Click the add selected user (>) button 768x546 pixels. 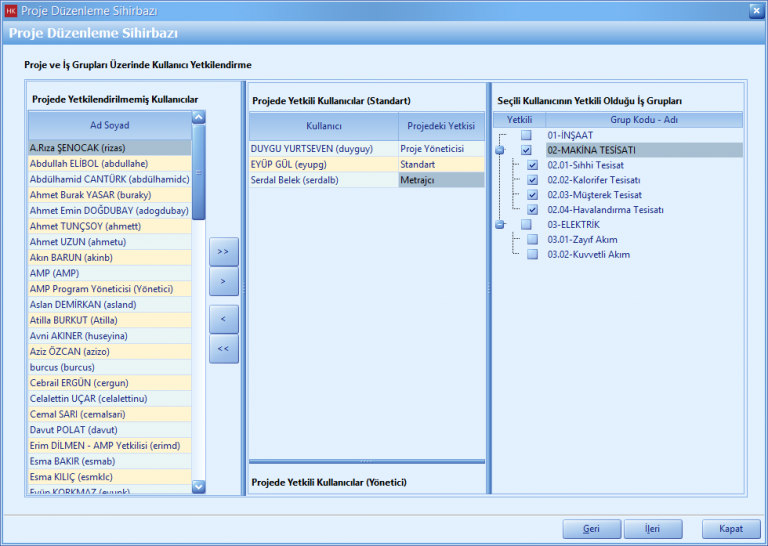pos(223,282)
